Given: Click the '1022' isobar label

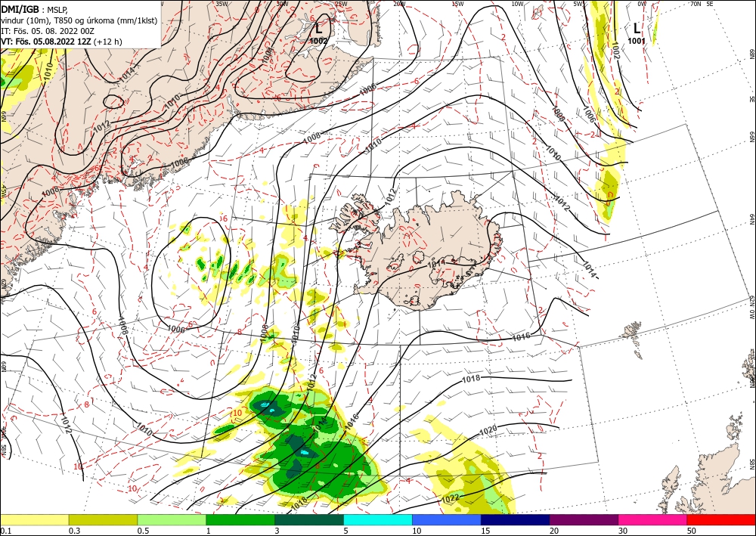Looking at the screenshot, I should click(x=451, y=498).
